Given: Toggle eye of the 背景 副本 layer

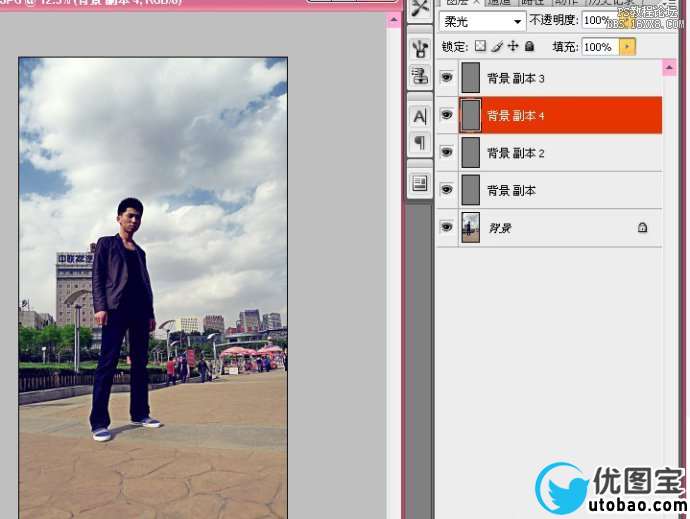Looking at the screenshot, I should [447, 190].
